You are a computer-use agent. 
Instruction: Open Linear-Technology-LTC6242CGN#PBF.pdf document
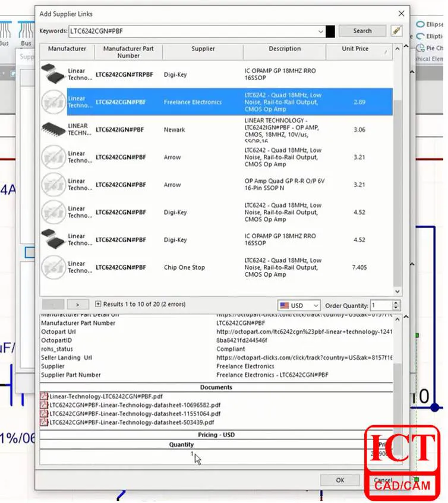(106, 397)
